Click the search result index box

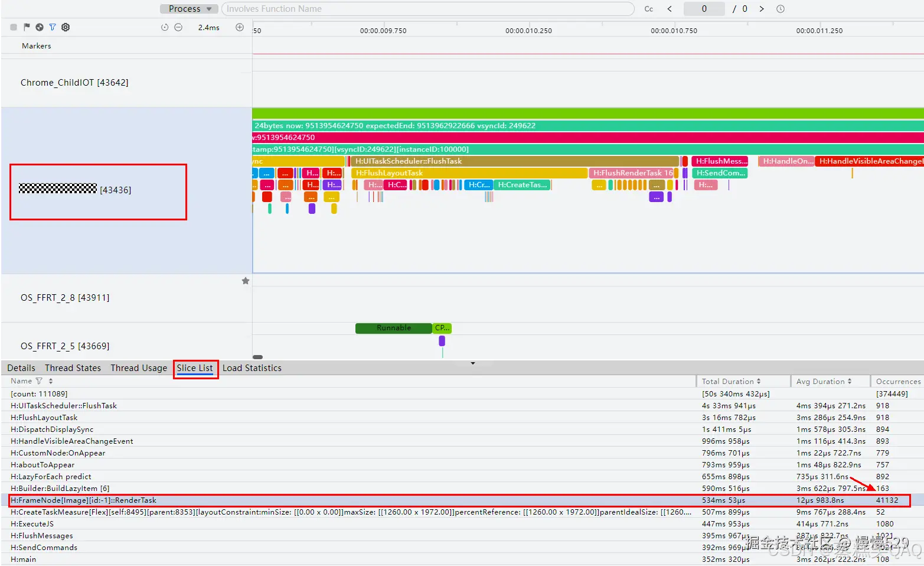(704, 9)
